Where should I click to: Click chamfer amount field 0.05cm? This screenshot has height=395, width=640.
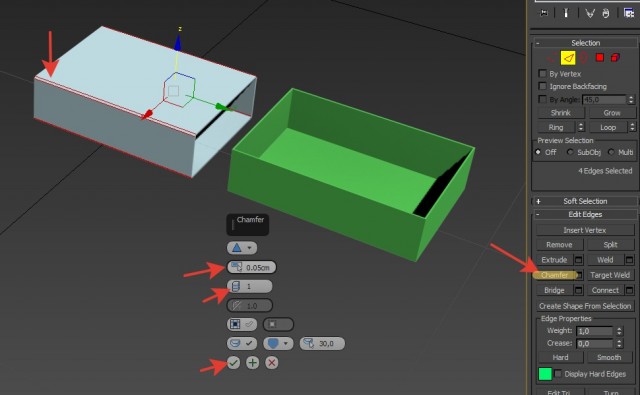click(x=252, y=267)
